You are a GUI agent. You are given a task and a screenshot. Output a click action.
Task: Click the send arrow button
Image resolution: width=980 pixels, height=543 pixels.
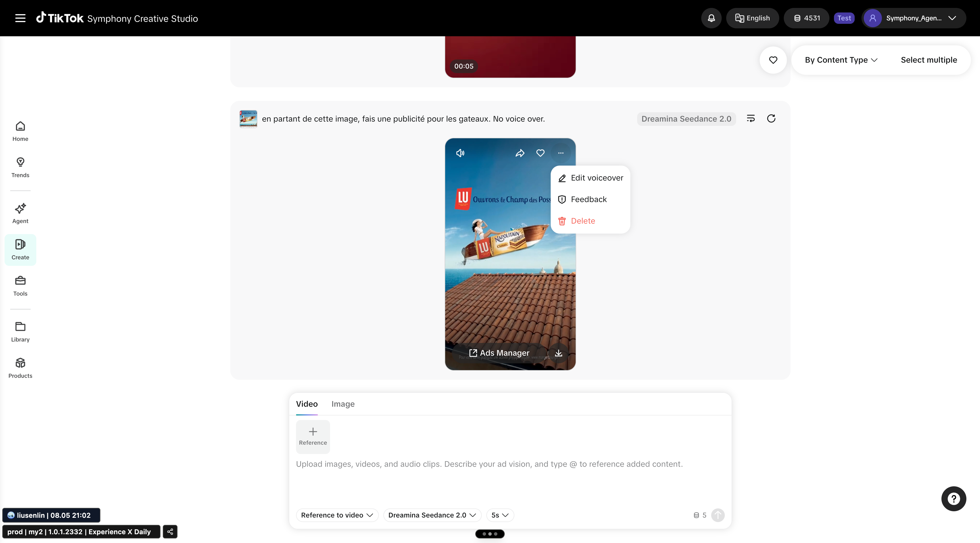718,515
